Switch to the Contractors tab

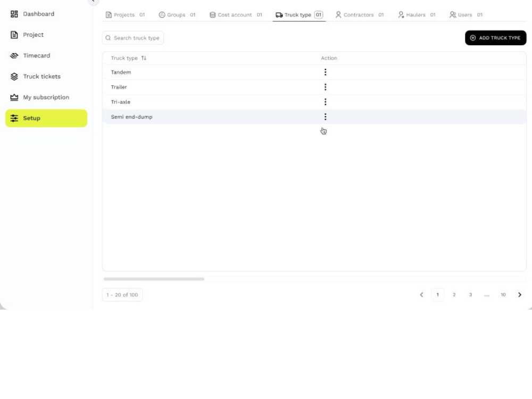pyautogui.click(x=360, y=14)
